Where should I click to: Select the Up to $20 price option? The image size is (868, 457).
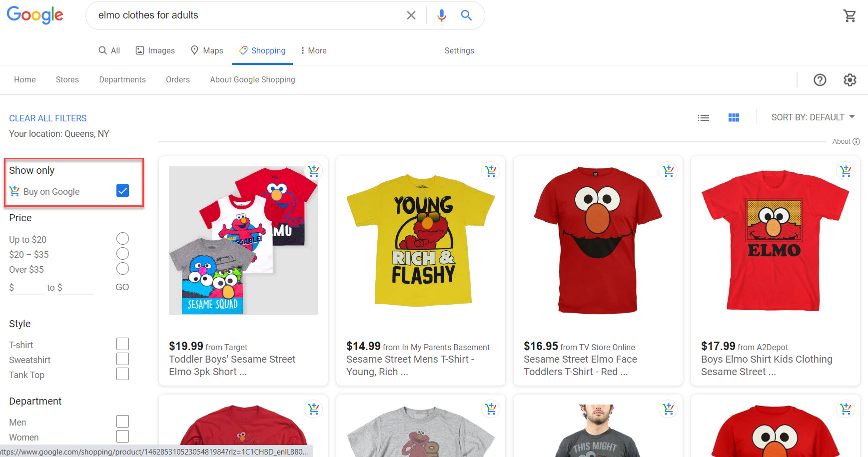(122, 239)
